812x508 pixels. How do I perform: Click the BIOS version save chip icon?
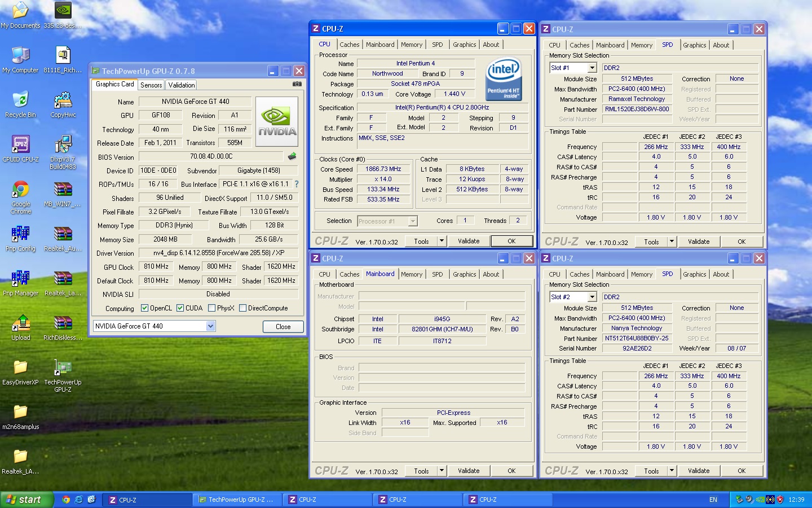click(292, 156)
